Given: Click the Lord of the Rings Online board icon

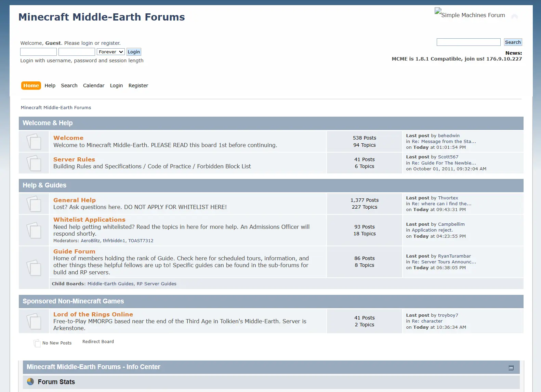Looking at the screenshot, I should 34,321.
